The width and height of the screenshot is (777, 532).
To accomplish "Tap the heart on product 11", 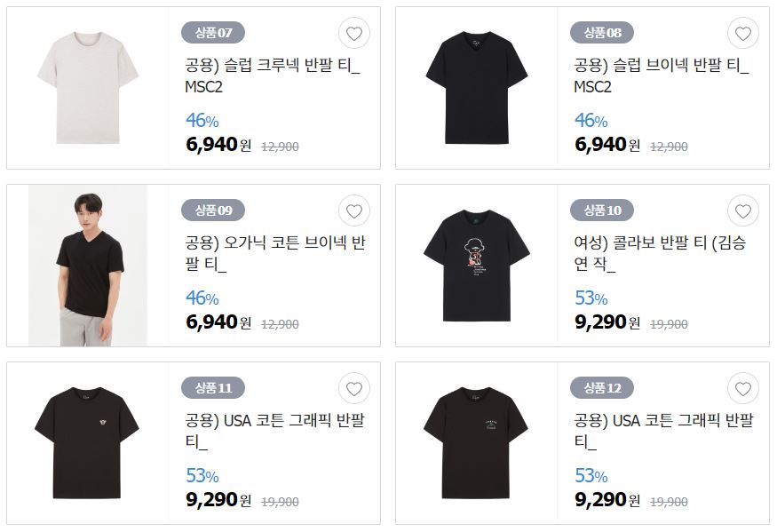I will 353,388.
